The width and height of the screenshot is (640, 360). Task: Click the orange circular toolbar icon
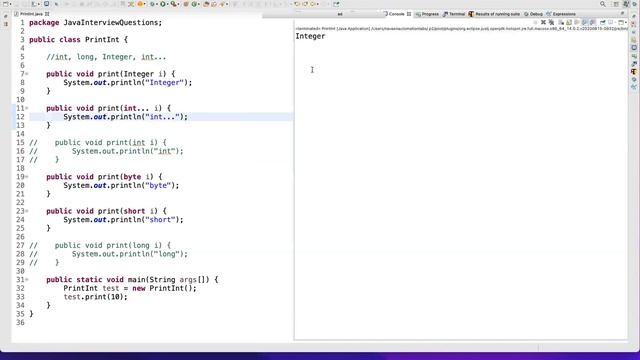[x=140, y=4]
